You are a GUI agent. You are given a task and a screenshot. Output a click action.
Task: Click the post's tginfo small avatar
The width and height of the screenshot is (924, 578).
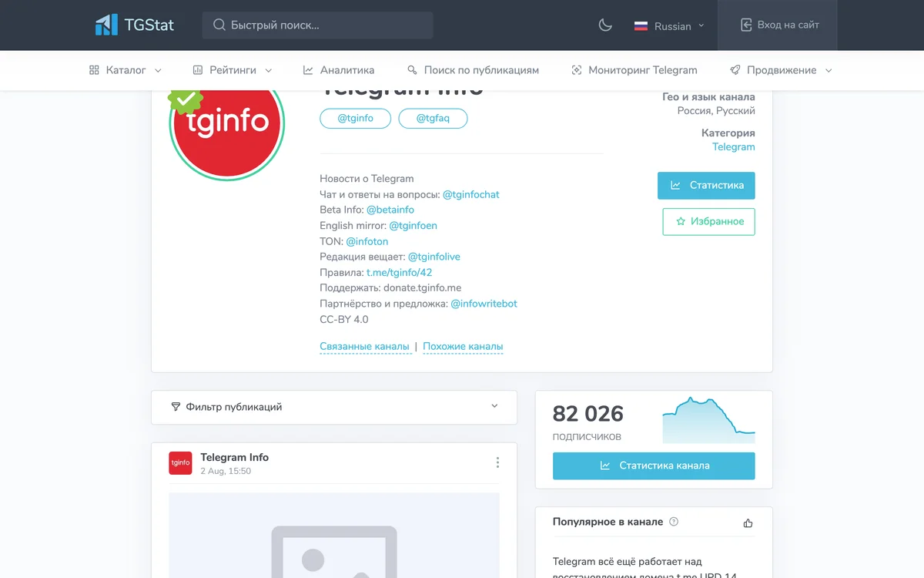(180, 463)
